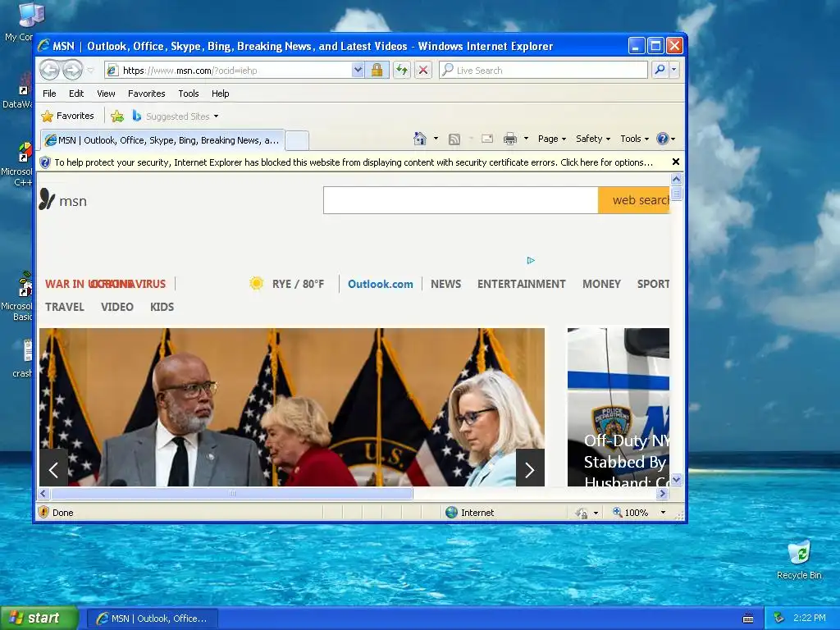Open the Page command menu

click(552, 139)
